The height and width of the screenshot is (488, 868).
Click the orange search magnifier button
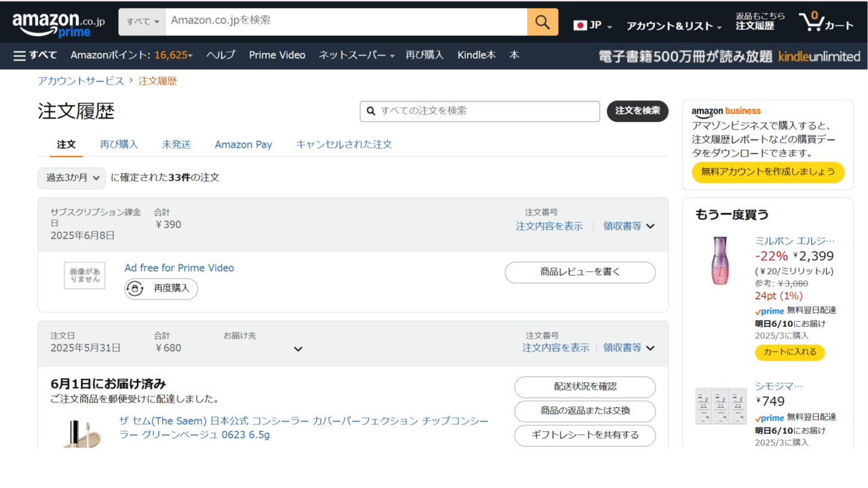(542, 22)
